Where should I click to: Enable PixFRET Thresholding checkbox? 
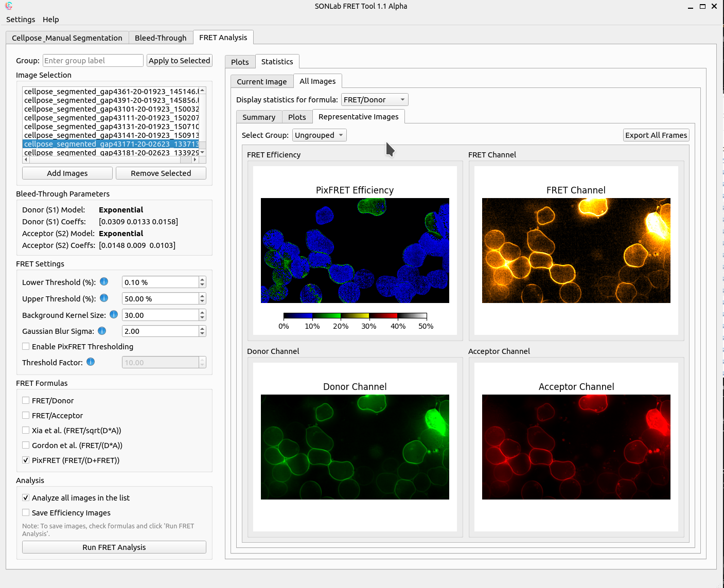coord(26,346)
